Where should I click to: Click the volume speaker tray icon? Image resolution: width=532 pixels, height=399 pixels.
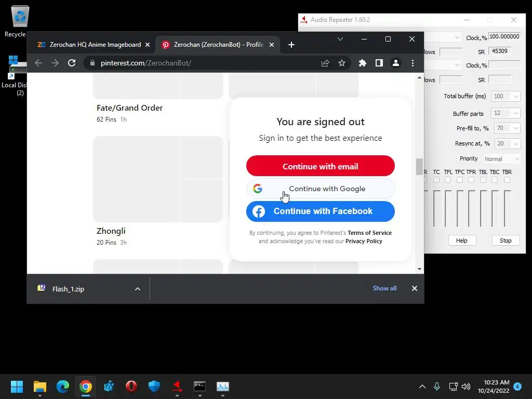(466, 387)
